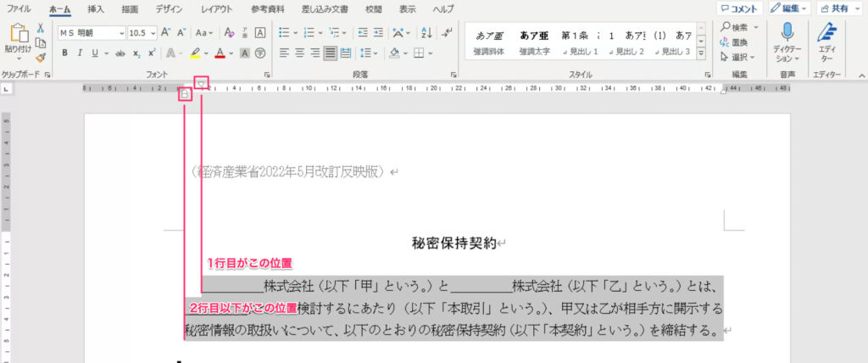
Task: Click the Distribute text alignment icon
Action: click(x=346, y=53)
